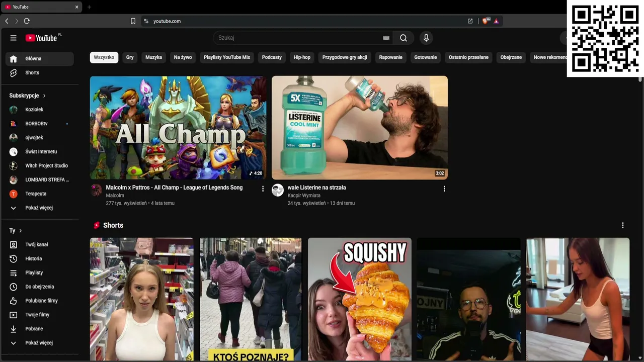Play the Listerine Cool Mint video thumbnail

coord(360,128)
